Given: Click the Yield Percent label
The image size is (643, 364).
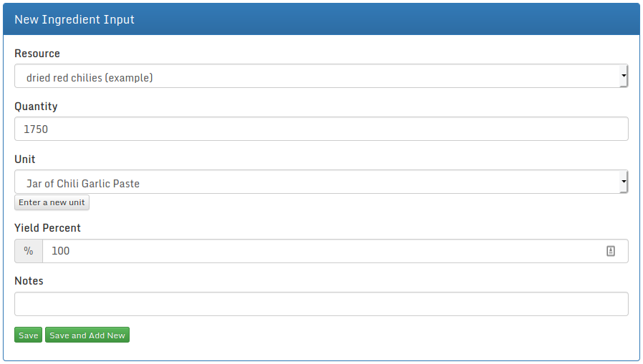Looking at the screenshot, I should click(x=47, y=228).
